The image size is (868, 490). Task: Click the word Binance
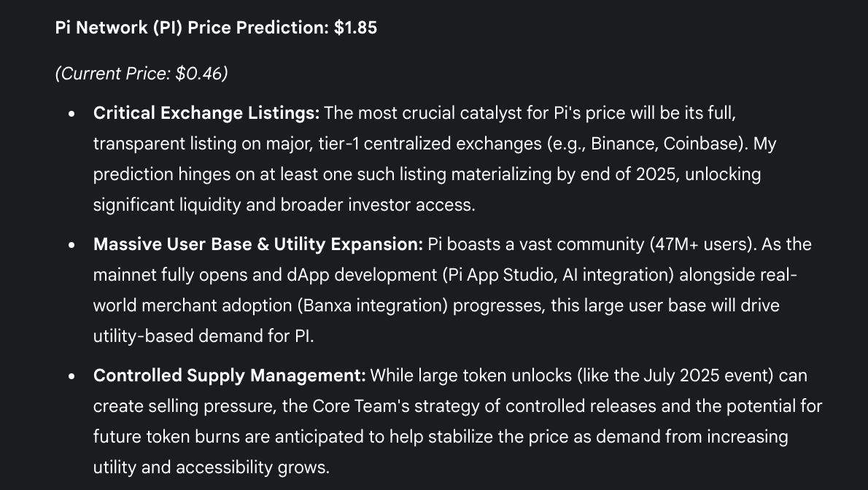click(623, 144)
